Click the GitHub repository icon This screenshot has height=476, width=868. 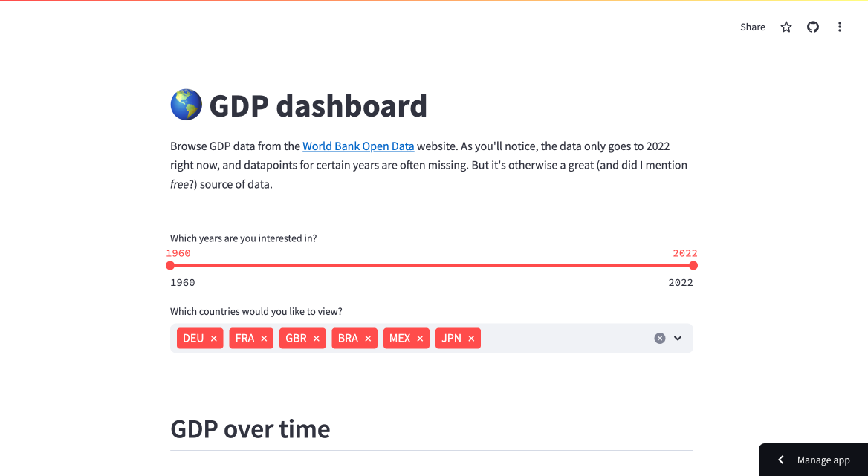tap(812, 27)
